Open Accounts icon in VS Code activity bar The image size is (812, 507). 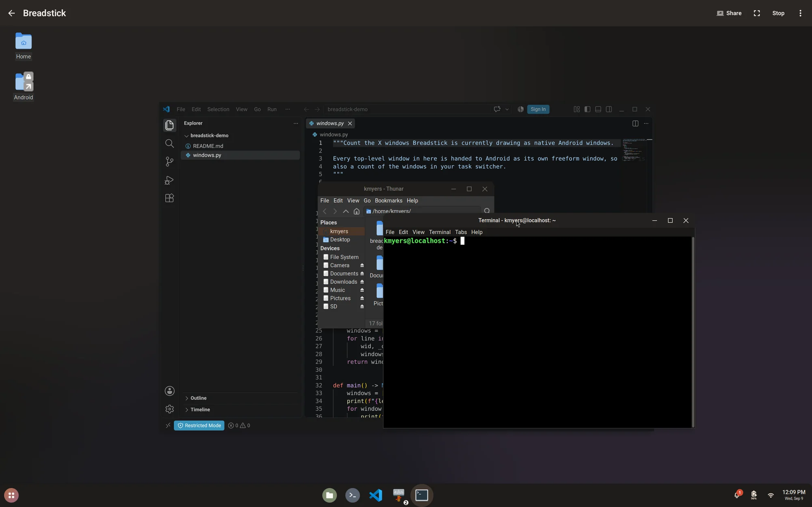pos(170,391)
